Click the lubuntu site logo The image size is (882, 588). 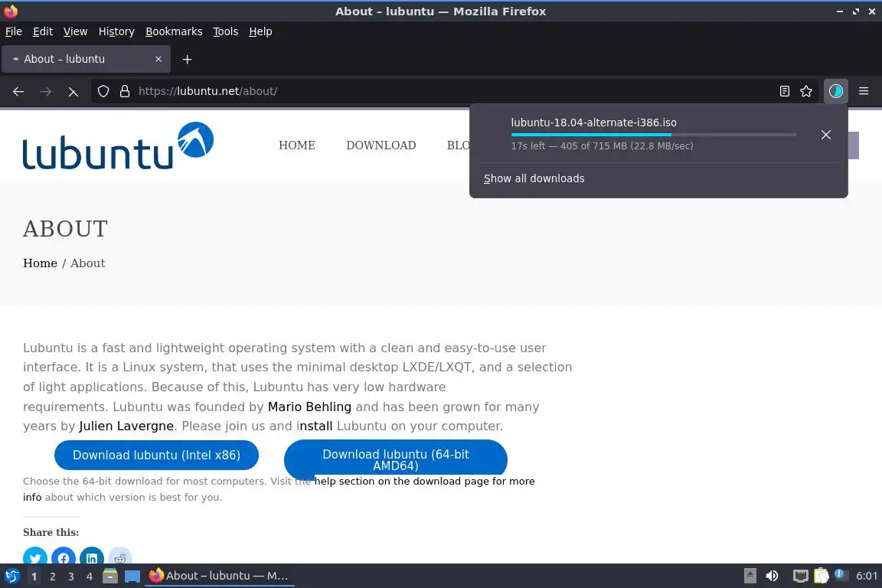click(x=118, y=145)
